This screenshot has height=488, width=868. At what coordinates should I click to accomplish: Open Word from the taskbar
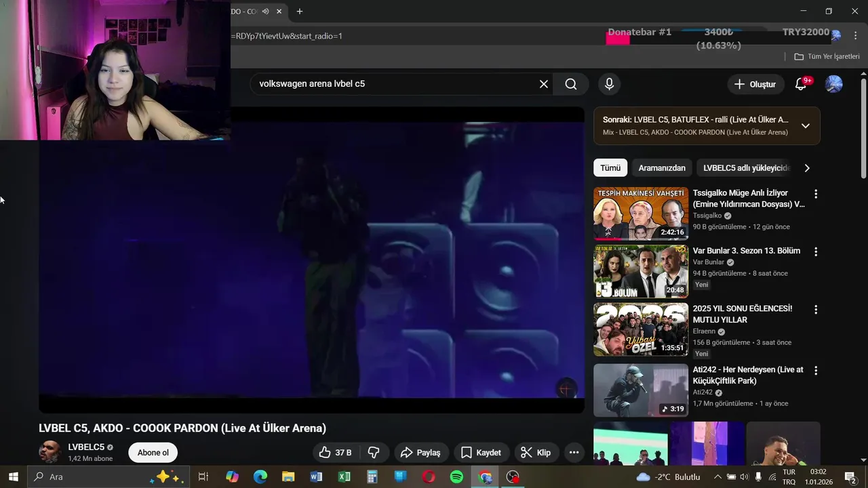pyautogui.click(x=316, y=476)
